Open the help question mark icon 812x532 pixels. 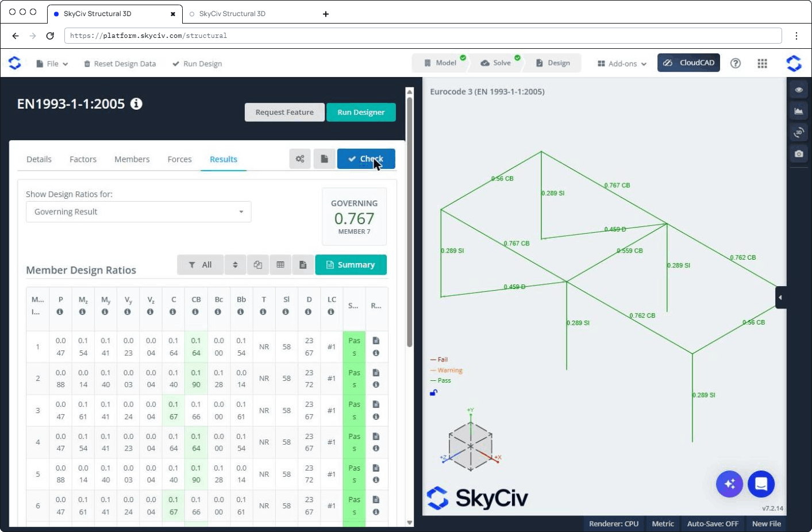(736, 63)
